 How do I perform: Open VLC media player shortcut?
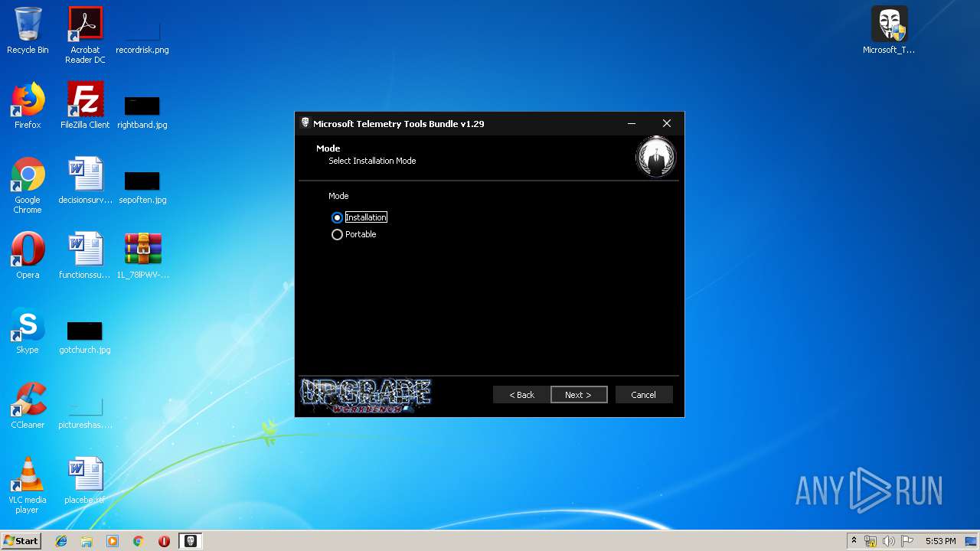(x=28, y=485)
